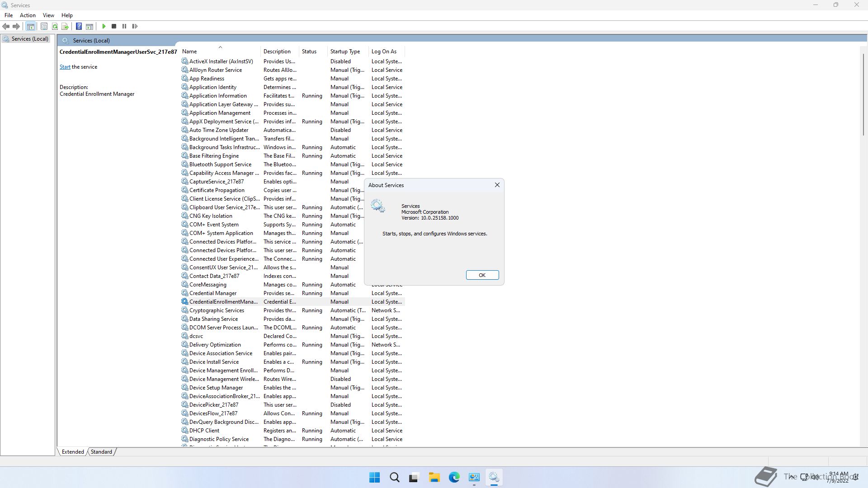The height and width of the screenshot is (488, 868).
Task: Toggle the Show/Hide Console Tree toolbar icon
Action: [30, 26]
